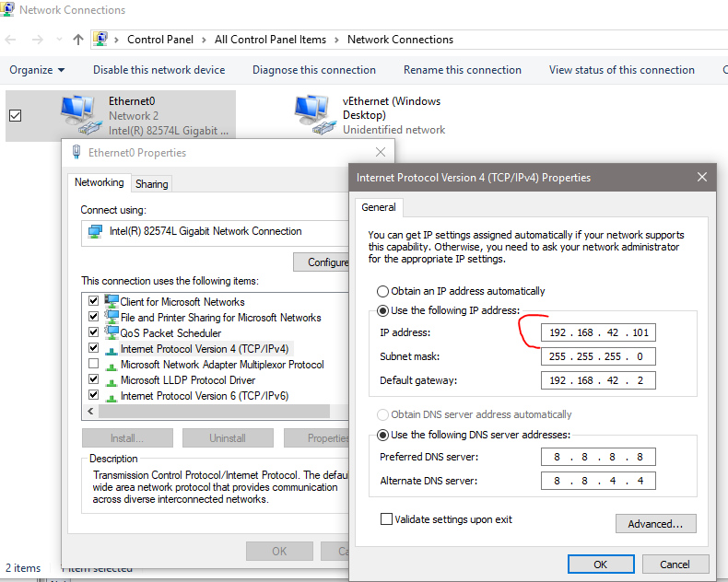Uncheck Internet Protocol Version 6 checkbox
The height and width of the screenshot is (582, 728).
tap(93, 395)
